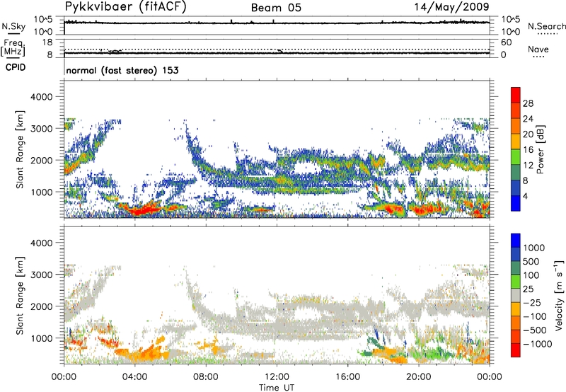Click the '60' Nave axis label
This screenshot has width=566, height=392.
click(507, 42)
